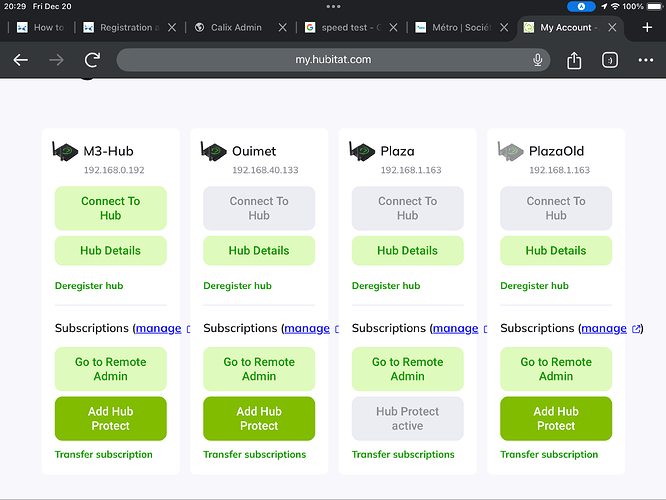Screen dimensions: 666x500
Task: Manage subscriptions for PlazaOld
Action: point(604,328)
